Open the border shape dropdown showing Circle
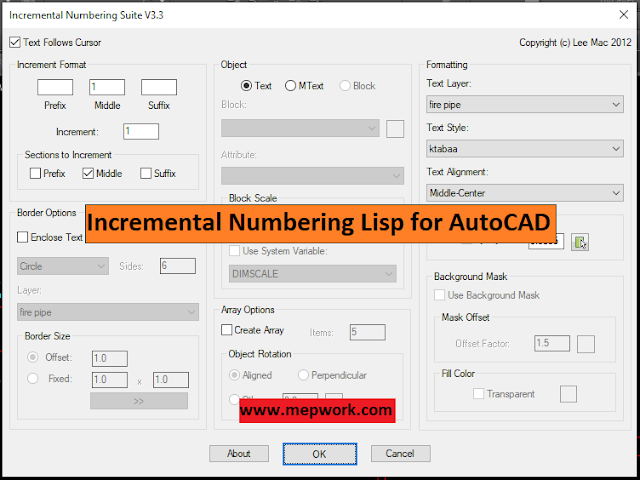This screenshot has height=480, width=640. pos(63,266)
